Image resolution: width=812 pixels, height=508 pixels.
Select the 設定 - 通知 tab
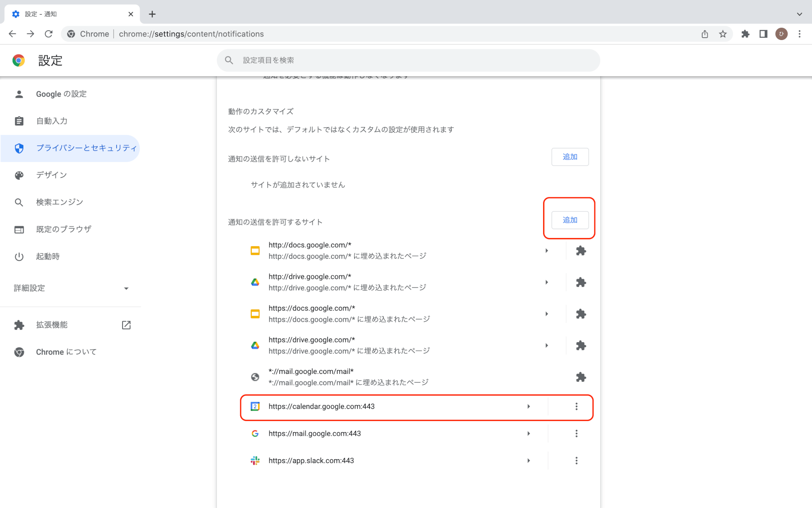coord(59,13)
